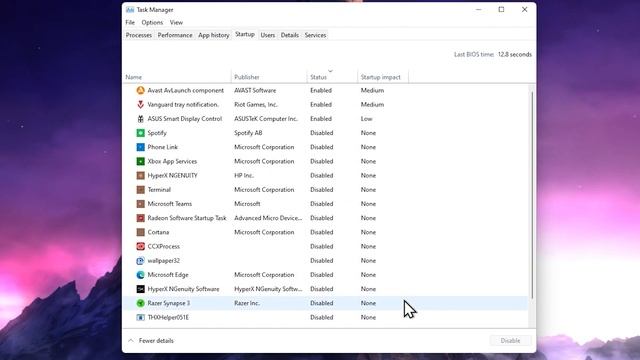Click the wallpaper32 icon

pyautogui.click(x=140, y=260)
